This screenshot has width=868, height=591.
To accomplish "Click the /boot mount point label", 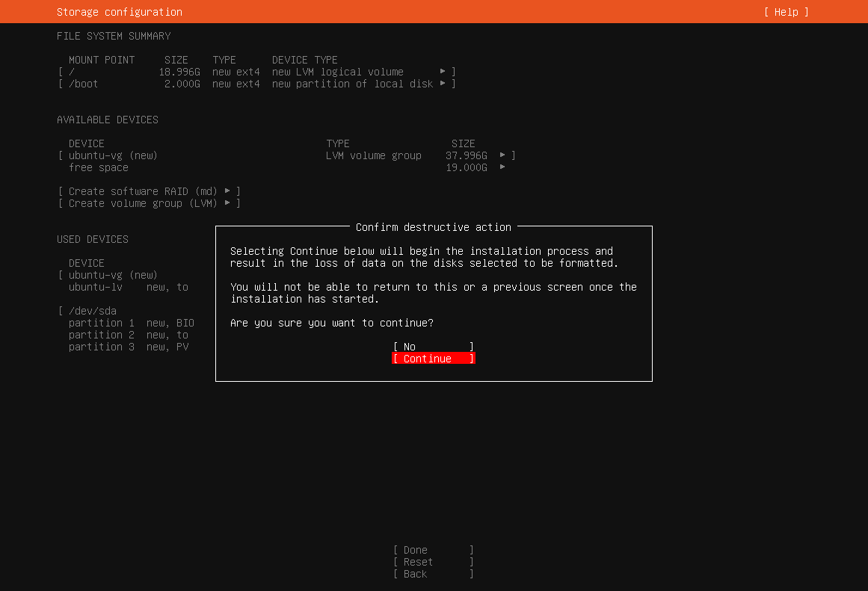I will [83, 84].
